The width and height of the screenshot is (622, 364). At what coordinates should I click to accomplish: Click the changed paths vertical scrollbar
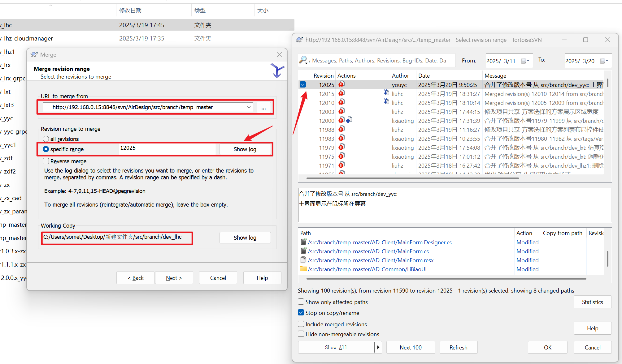pyautogui.click(x=607, y=258)
